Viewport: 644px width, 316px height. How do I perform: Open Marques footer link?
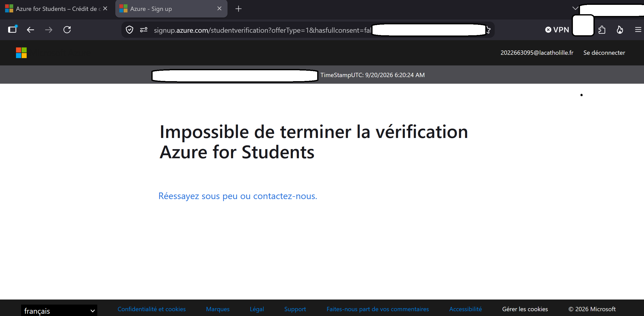218,309
